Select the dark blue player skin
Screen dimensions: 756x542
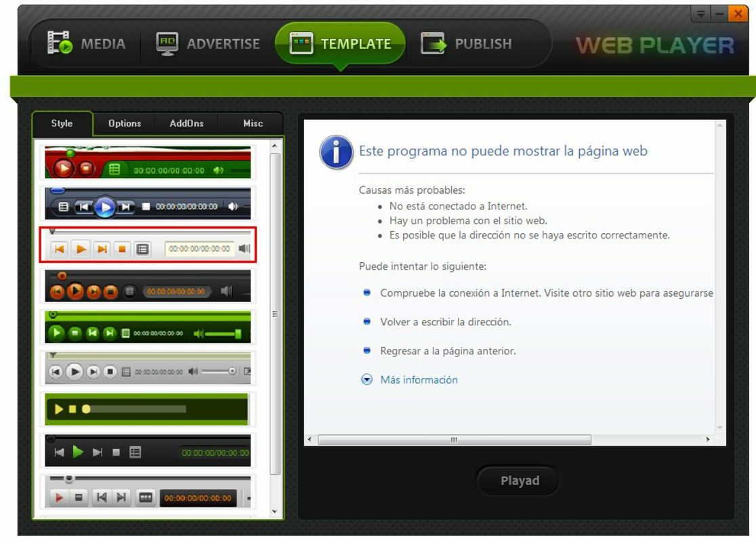148,203
